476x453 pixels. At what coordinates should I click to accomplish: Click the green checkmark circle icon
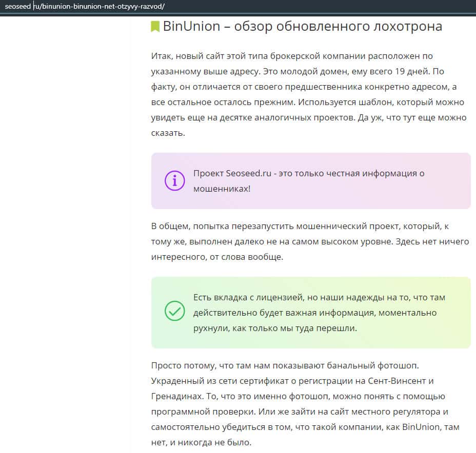pos(174,311)
